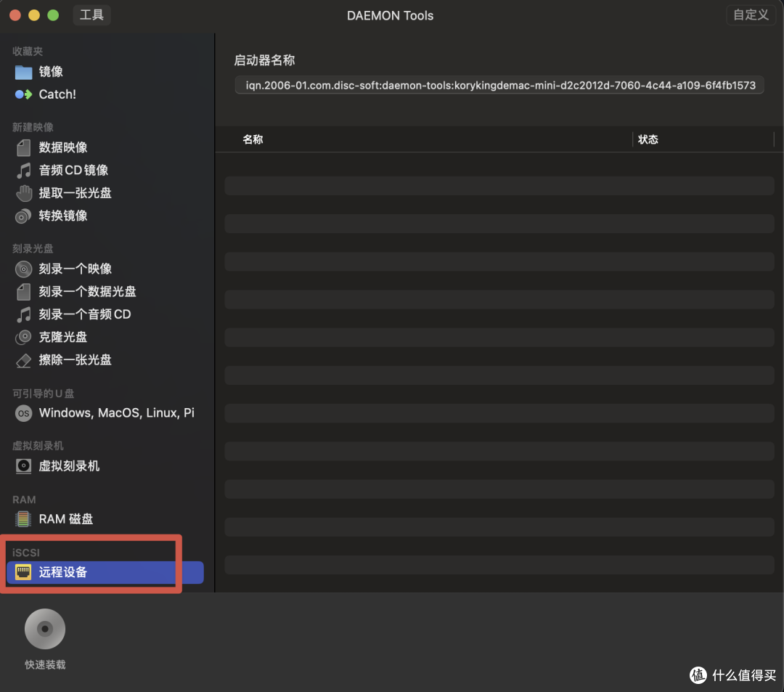Click the 快速装载 caption
The image size is (784, 692).
pyautogui.click(x=45, y=664)
